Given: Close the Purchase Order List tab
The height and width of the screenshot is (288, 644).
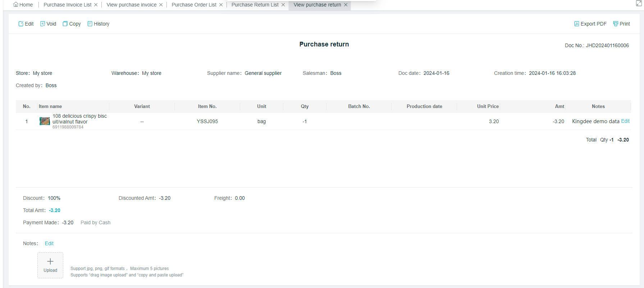Looking at the screenshot, I should click(x=221, y=5).
